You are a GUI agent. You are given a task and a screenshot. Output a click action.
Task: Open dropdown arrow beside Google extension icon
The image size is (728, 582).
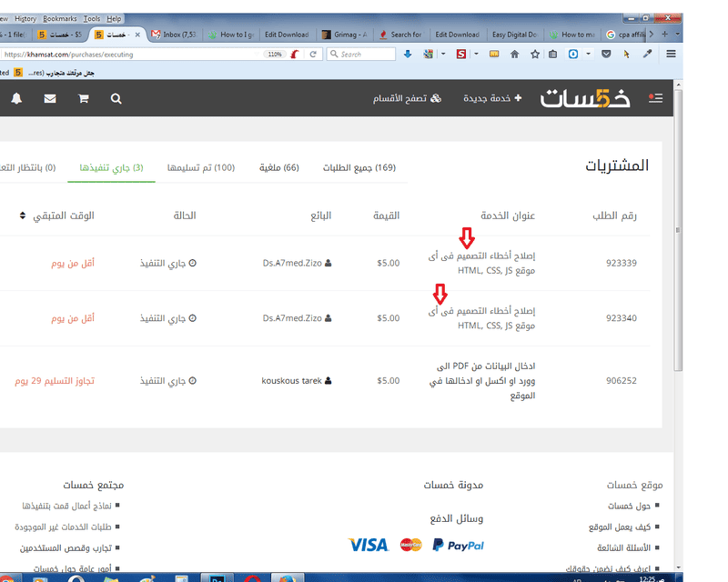(x=443, y=55)
